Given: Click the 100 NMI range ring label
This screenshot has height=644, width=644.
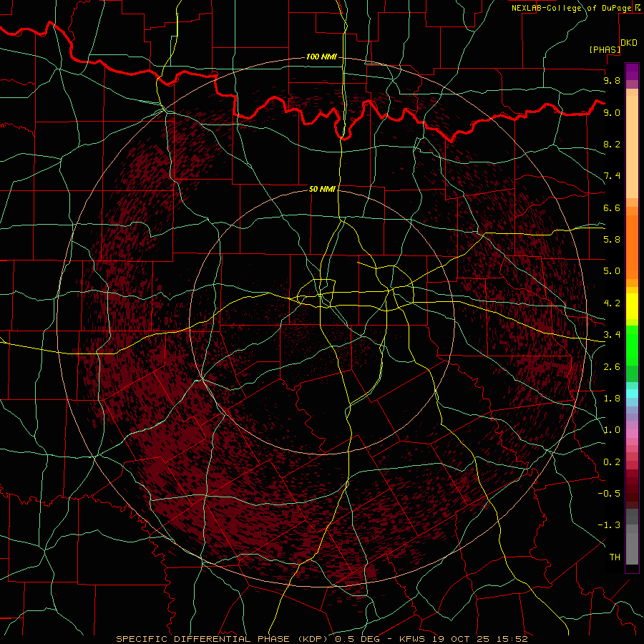Looking at the screenshot, I should tap(321, 57).
